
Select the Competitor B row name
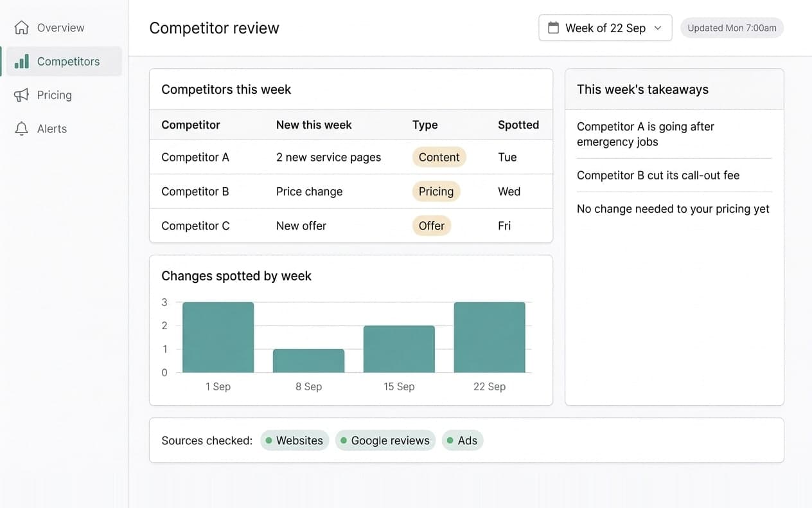(195, 192)
